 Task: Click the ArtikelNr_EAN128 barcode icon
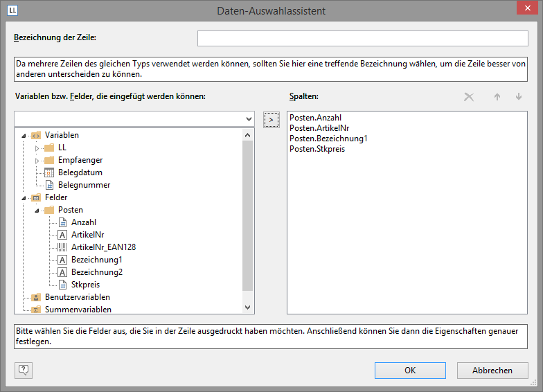(62, 247)
